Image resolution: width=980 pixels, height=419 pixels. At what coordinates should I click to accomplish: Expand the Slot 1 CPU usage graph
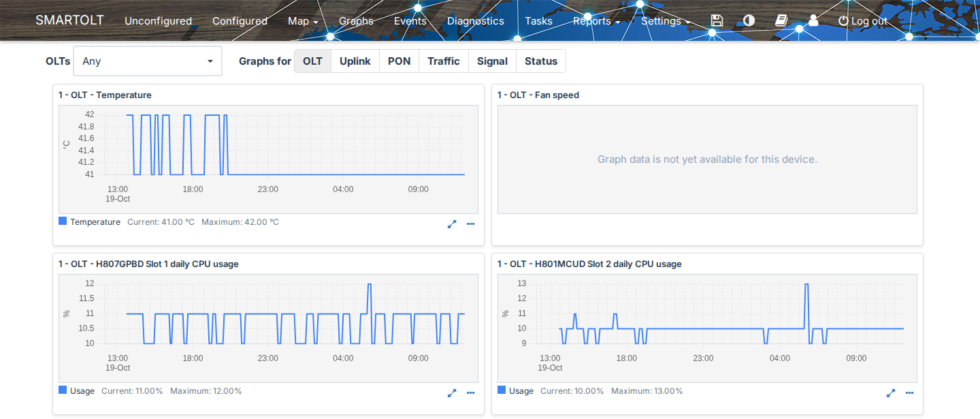click(x=452, y=392)
